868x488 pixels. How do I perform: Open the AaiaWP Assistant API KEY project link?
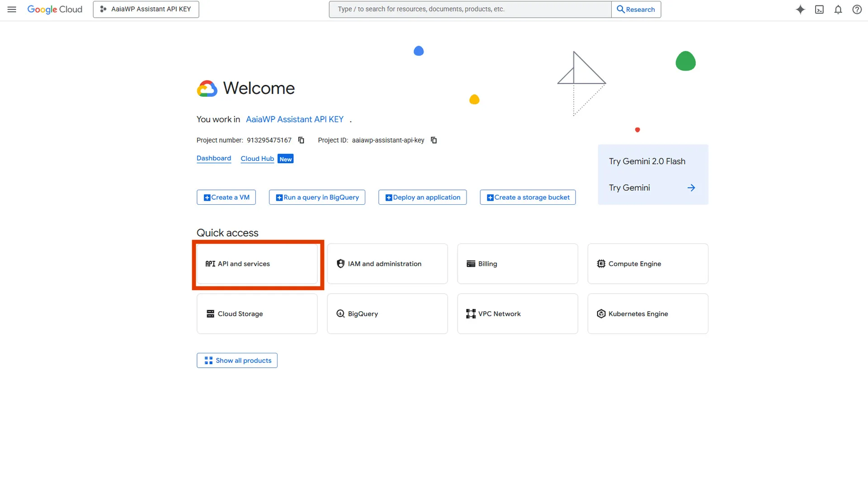click(x=294, y=119)
